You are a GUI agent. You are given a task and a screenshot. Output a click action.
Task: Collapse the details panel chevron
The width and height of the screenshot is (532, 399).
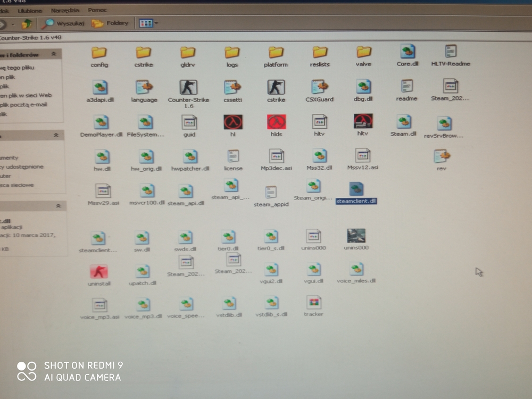[x=58, y=206]
